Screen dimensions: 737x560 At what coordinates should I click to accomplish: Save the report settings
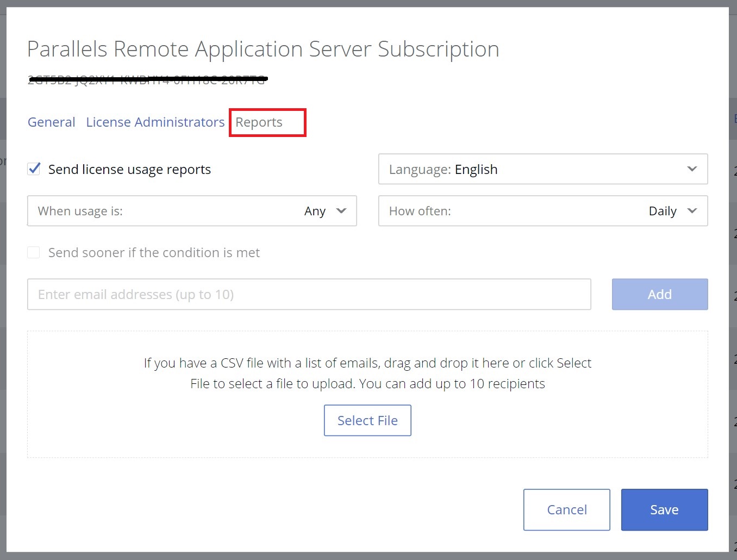[664, 509]
